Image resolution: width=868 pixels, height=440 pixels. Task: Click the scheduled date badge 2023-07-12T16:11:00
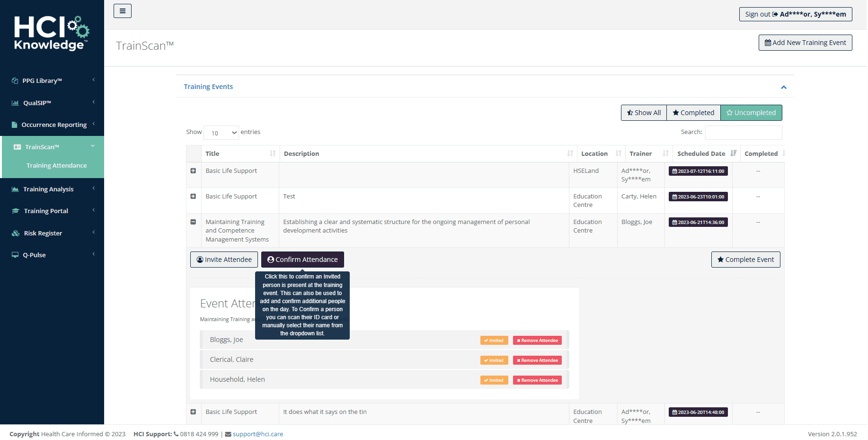(698, 171)
